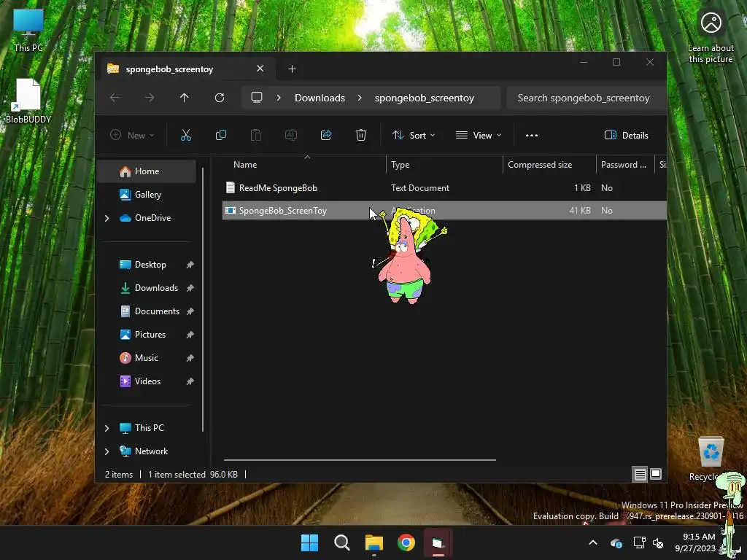Click the Copy icon in toolbar
Image resolution: width=747 pixels, height=560 pixels.
click(x=220, y=135)
